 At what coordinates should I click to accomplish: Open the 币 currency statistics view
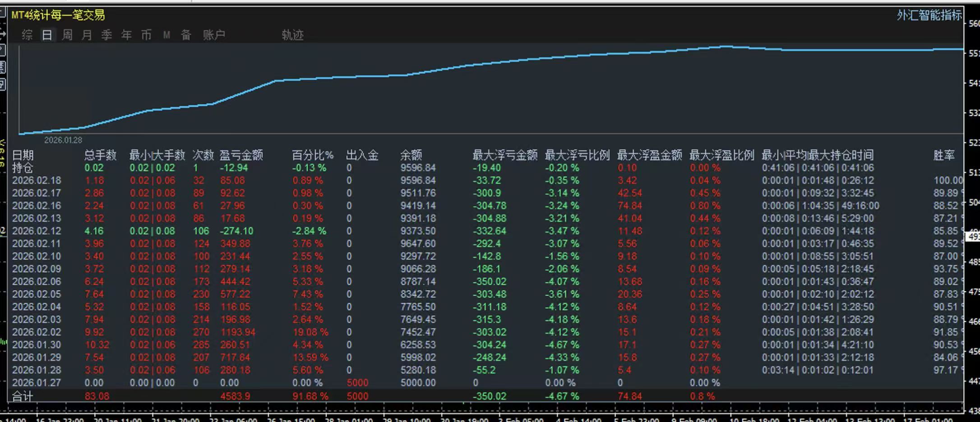(x=146, y=35)
